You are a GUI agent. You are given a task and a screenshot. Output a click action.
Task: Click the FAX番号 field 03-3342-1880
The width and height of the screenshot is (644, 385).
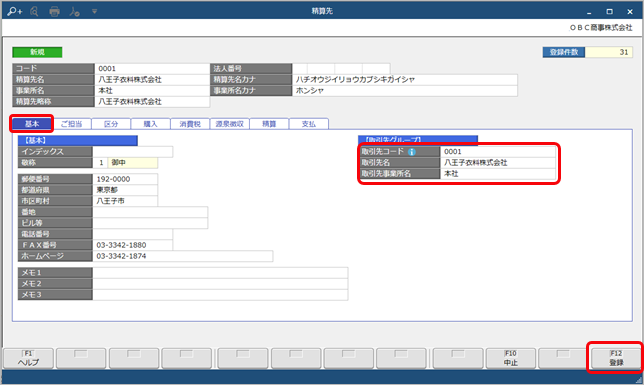click(x=133, y=245)
